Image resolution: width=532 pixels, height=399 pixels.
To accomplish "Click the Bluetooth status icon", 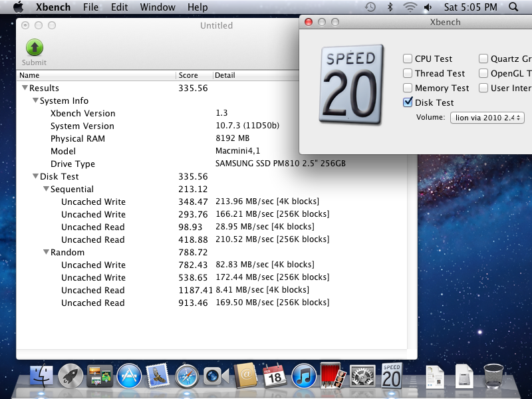I will click(390, 7).
